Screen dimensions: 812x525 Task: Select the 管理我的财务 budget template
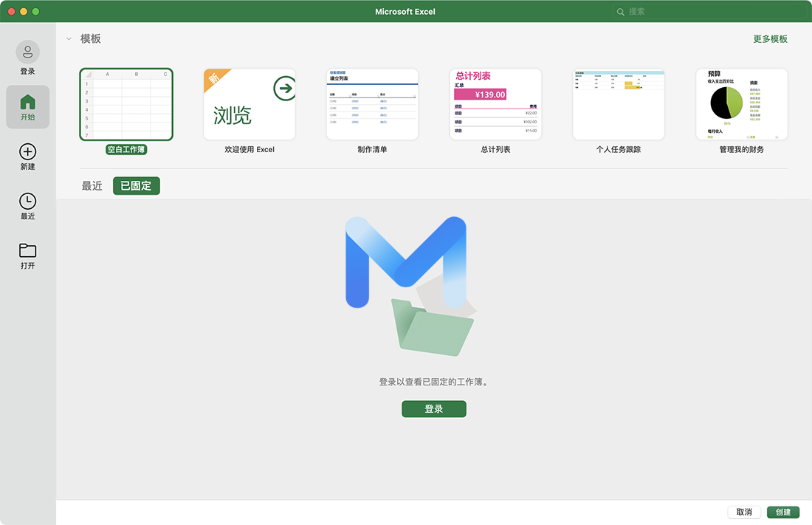tap(742, 104)
